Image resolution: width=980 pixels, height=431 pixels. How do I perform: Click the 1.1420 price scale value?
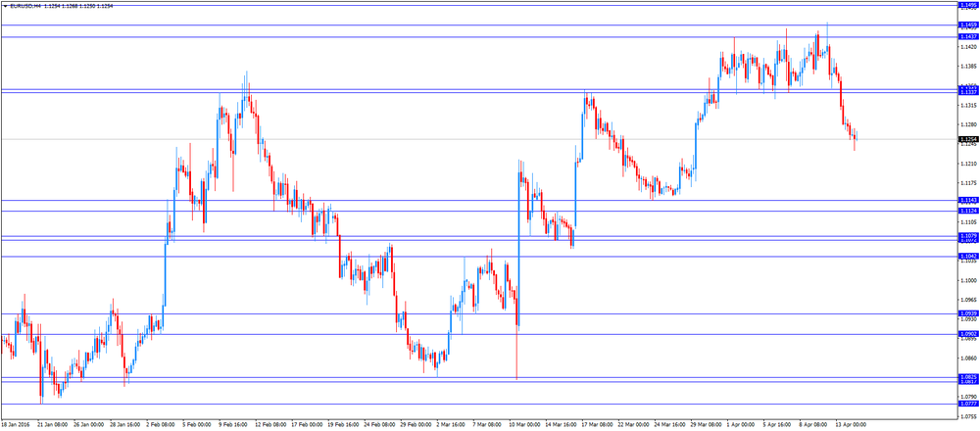(967, 47)
